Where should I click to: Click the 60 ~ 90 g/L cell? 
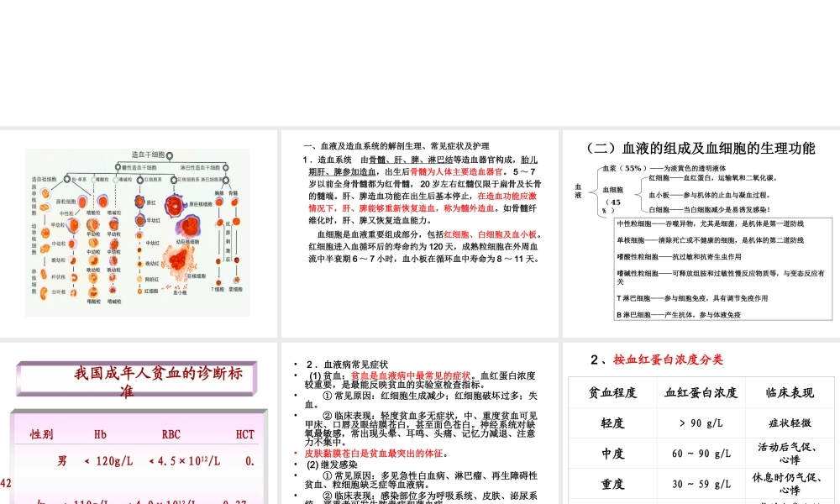701,454
